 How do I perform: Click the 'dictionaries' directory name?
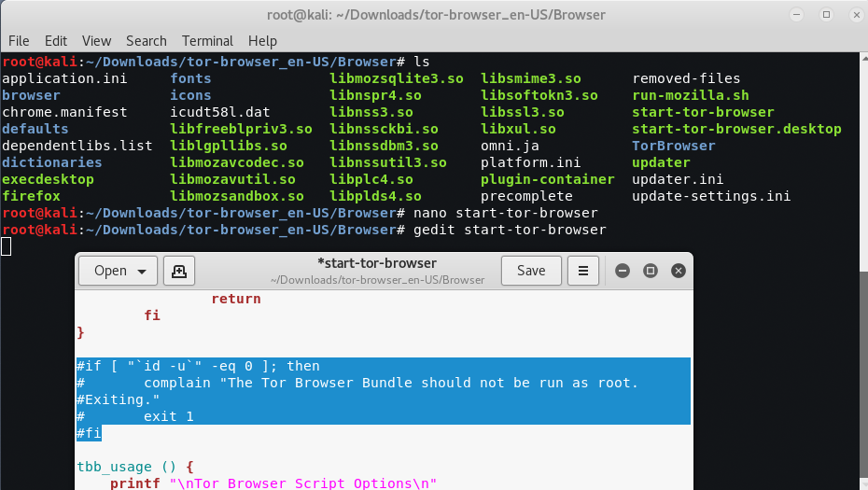pos(52,162)
